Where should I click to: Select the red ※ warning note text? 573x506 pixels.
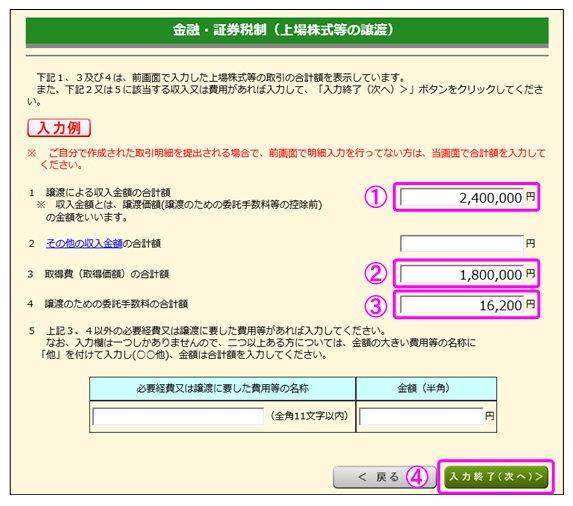point(287,159)
